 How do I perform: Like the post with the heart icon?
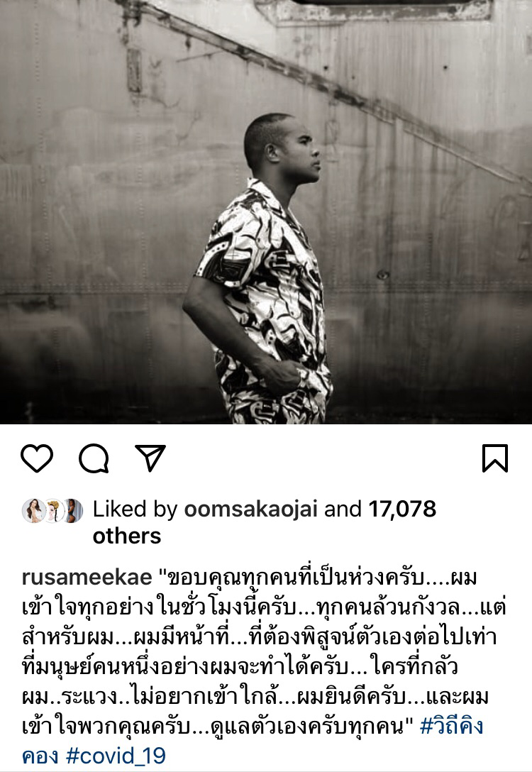click(x=37, y=458)
